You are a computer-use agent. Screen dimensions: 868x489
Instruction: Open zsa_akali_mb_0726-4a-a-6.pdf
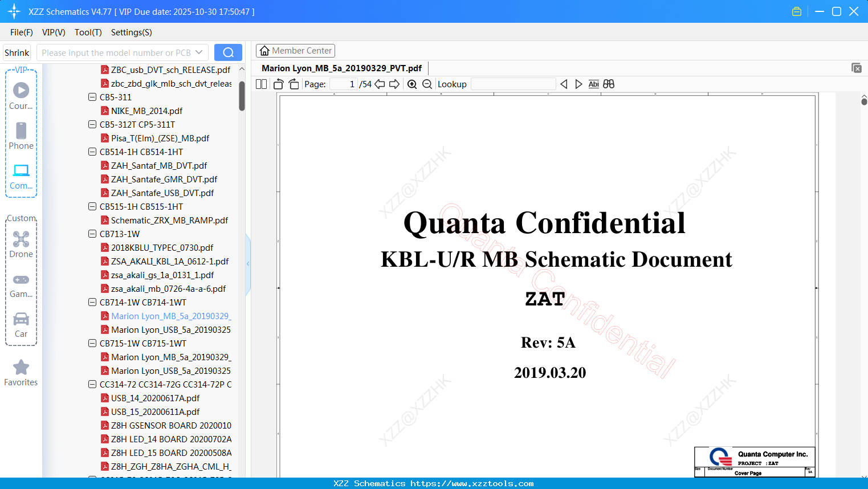[x=168, y=288]
